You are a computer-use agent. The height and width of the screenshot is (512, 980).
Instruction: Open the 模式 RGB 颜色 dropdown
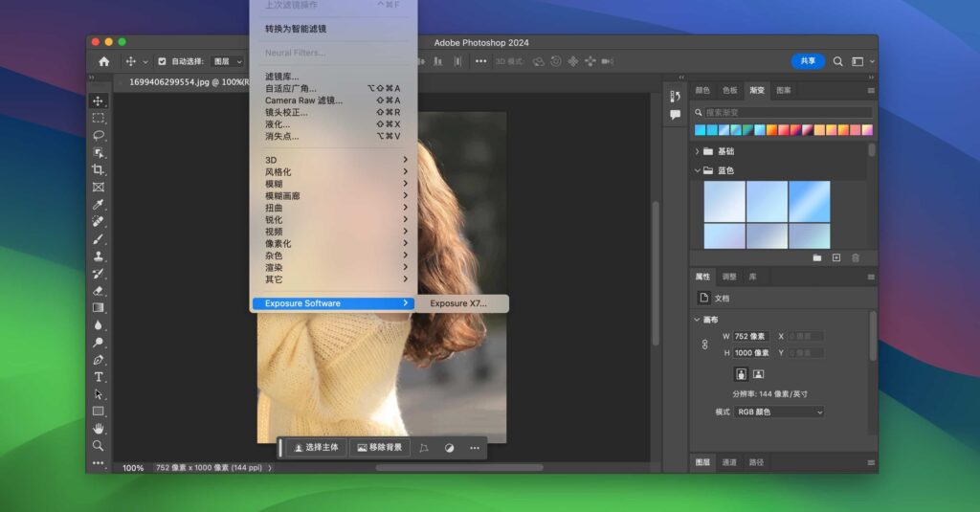coord(779,412)
